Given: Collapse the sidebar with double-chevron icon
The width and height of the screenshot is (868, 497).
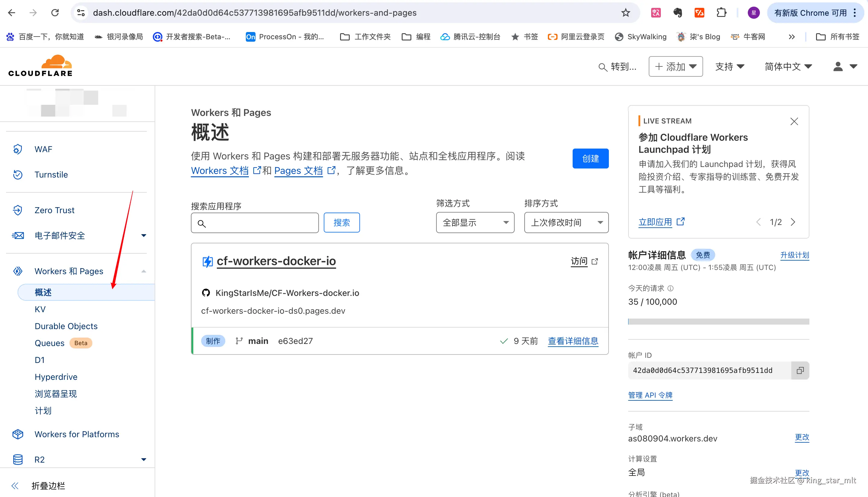Looking at the screenshot, I should tap(15, 486).
